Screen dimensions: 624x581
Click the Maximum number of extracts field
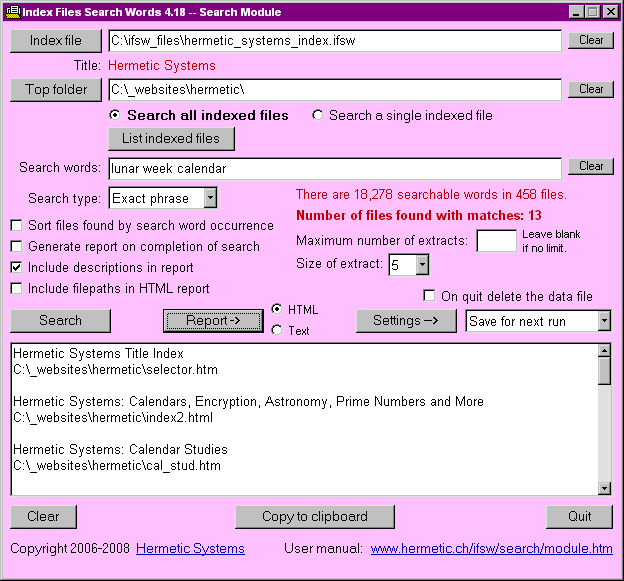[x=496, y=241]
